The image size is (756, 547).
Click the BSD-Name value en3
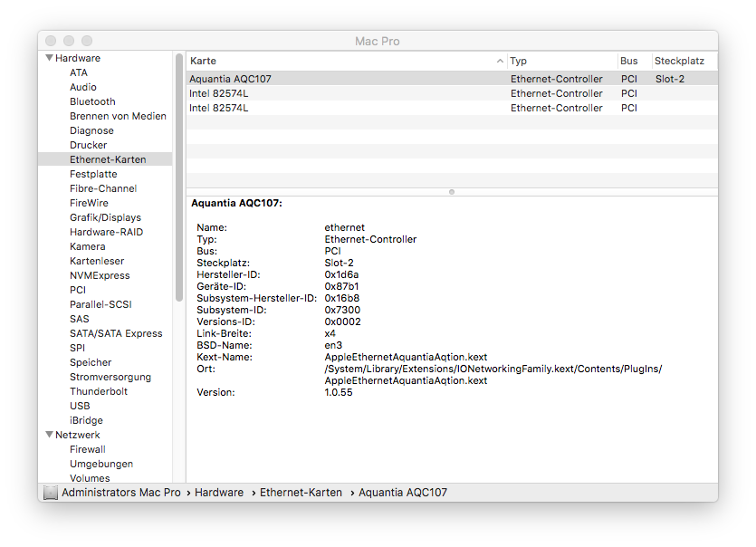click(333, 345)
